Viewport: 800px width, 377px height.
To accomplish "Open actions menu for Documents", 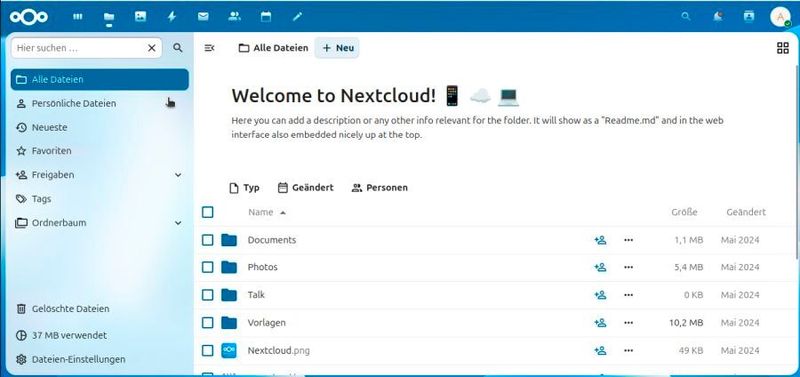I will [x=629, y=240].
